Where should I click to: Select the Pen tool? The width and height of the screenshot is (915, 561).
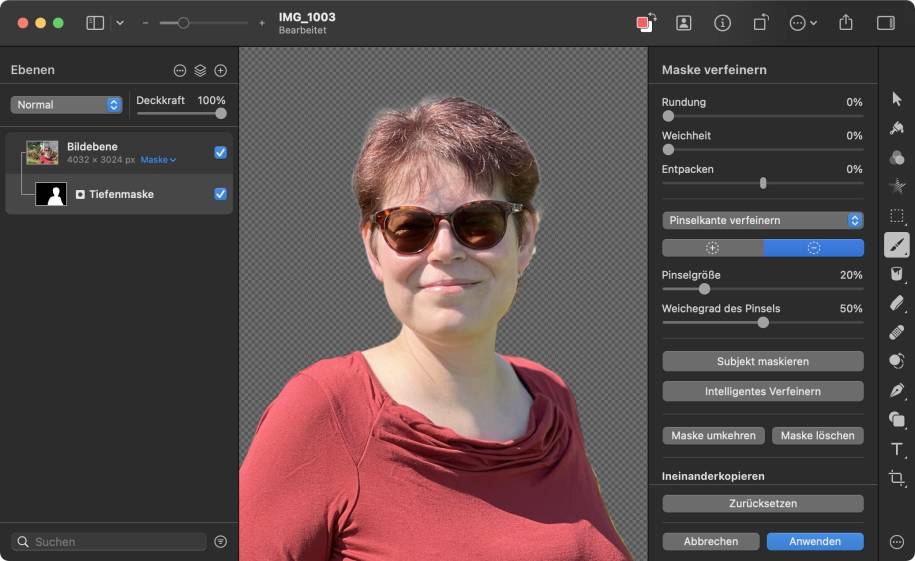897,390
